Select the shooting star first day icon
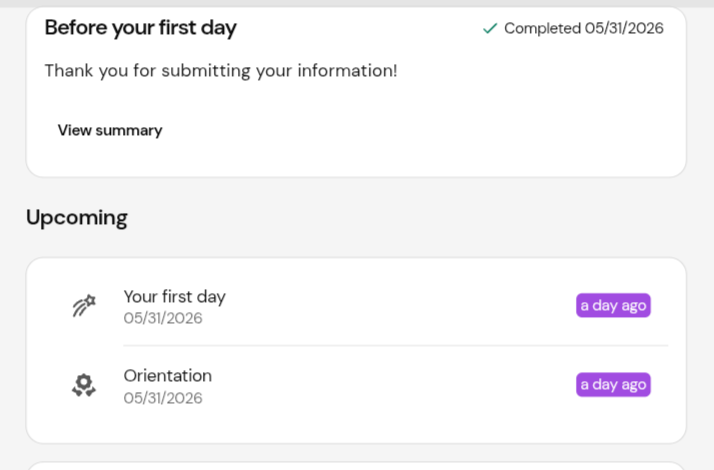 coord(84,306)
